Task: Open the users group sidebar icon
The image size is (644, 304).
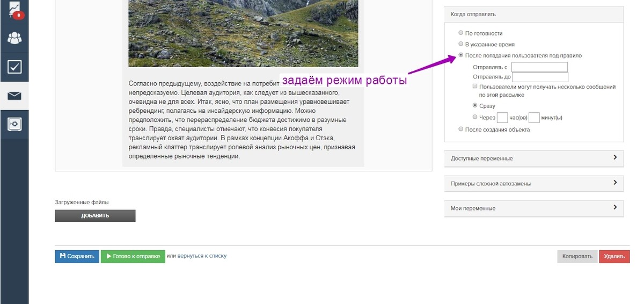Action: click(14, 38)
